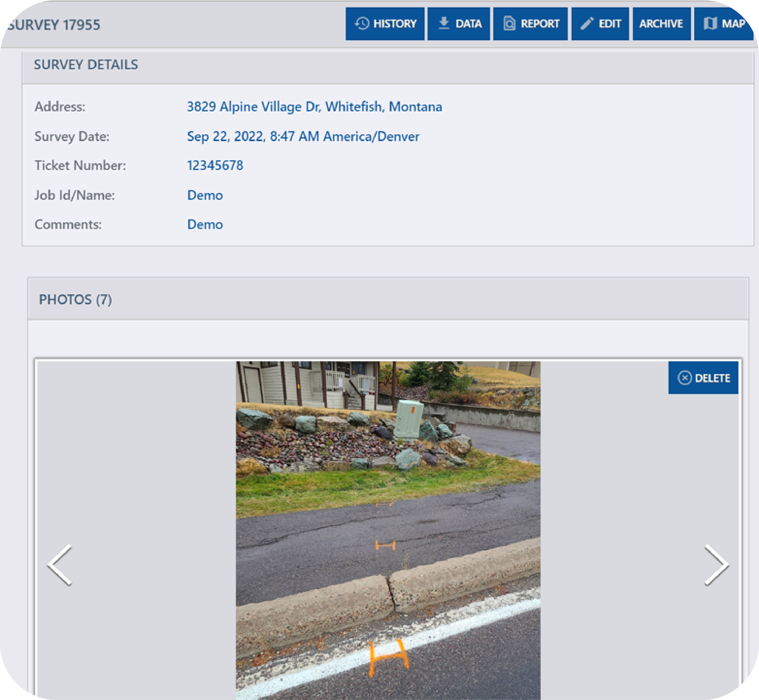Click the download arrow icon on Data
759x700 pixels.
pos(444,24)
